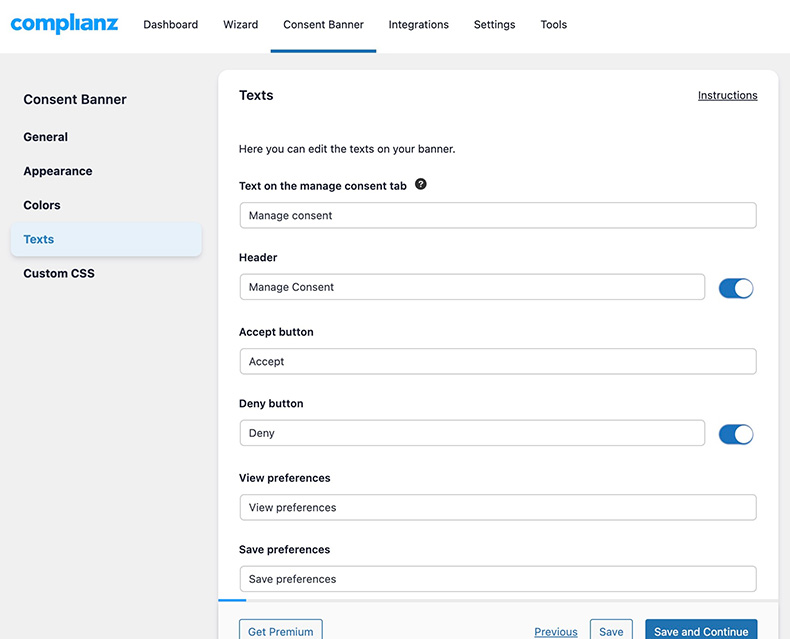Click the Save button
The width and height of the screenshot is (790, 639).
tap(611, 631)
